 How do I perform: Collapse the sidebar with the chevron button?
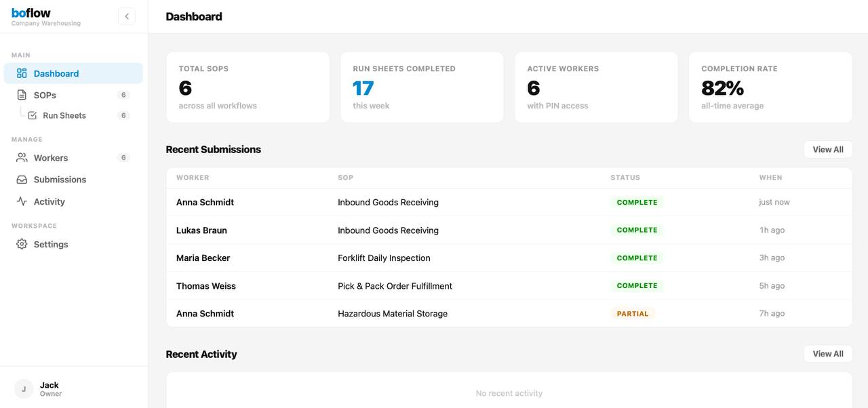pyautogui.click(x=126, y=16)
